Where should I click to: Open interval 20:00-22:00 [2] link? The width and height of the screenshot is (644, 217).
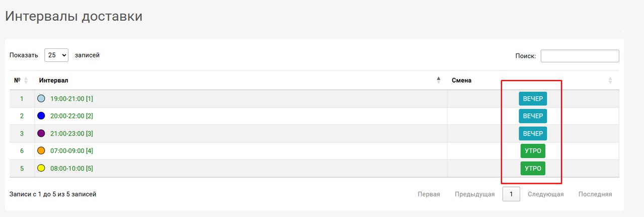point(71,116)
